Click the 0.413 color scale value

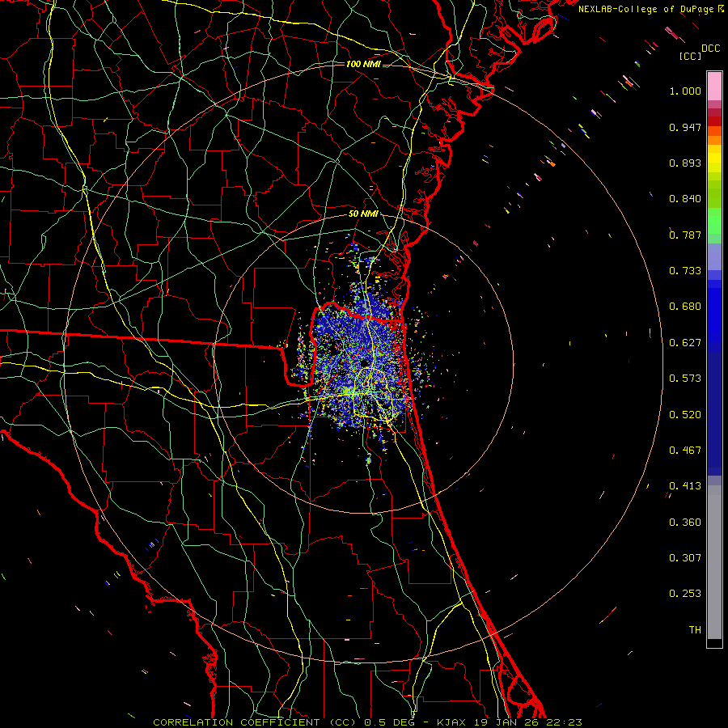[685, 486]
